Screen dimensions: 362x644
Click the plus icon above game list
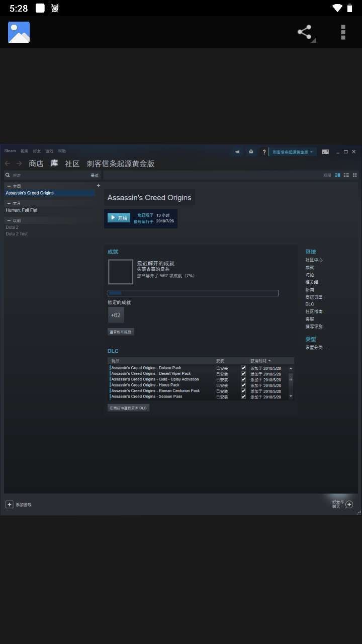point(99,186)
